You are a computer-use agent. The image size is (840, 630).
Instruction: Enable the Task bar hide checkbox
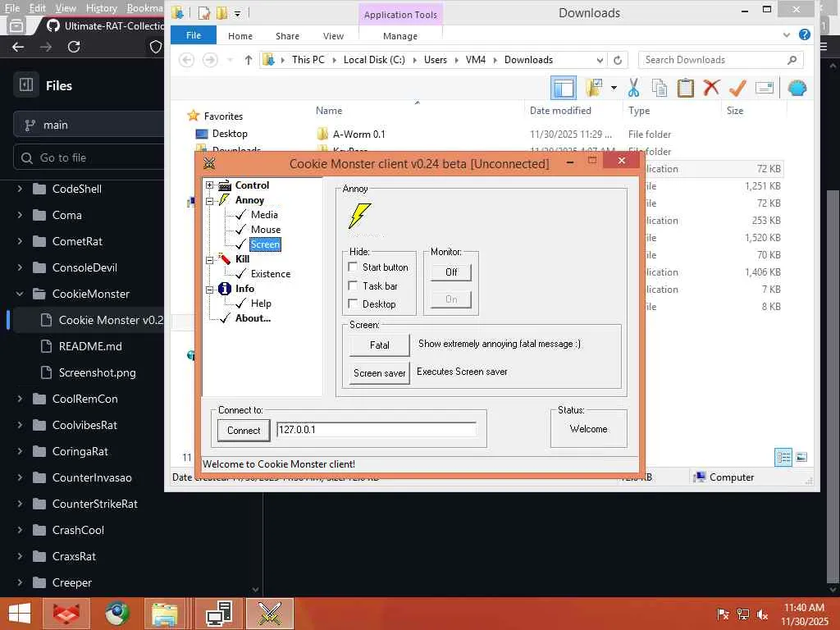[353, 285]
